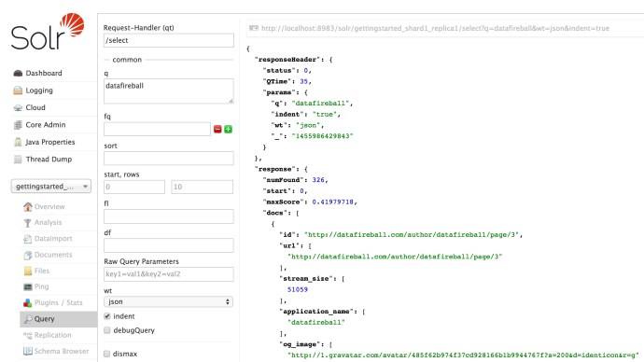Screen dimensions: 644x362
Task: Toggle the debugQuery checkbox
Action: pos(107,330)
